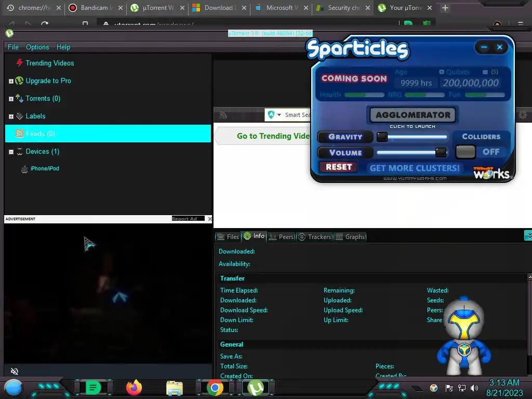Select Feeds (0) in sidebar

coord(108,134)
